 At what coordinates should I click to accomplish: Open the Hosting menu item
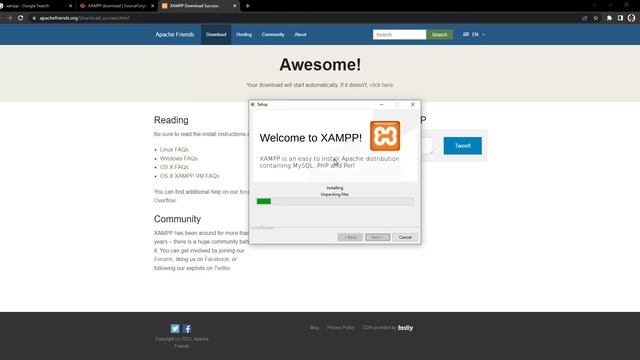tap(244, 35)
